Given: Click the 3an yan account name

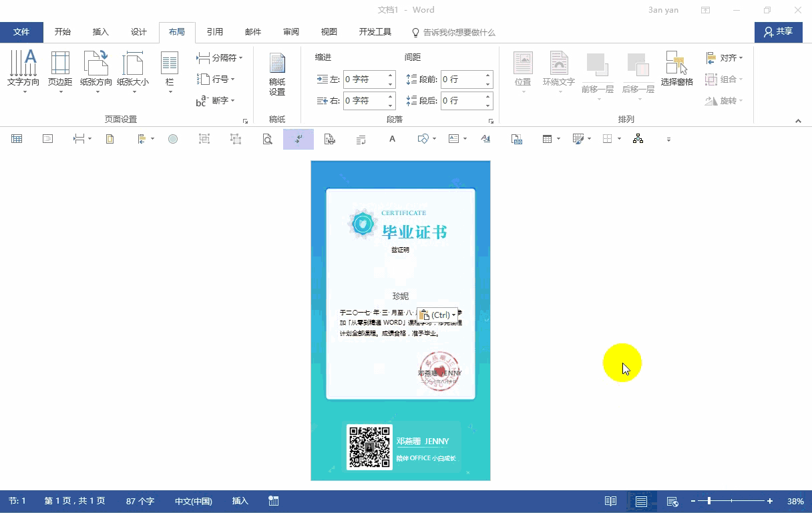Looking at the screenshot, I should pos(664,10).
